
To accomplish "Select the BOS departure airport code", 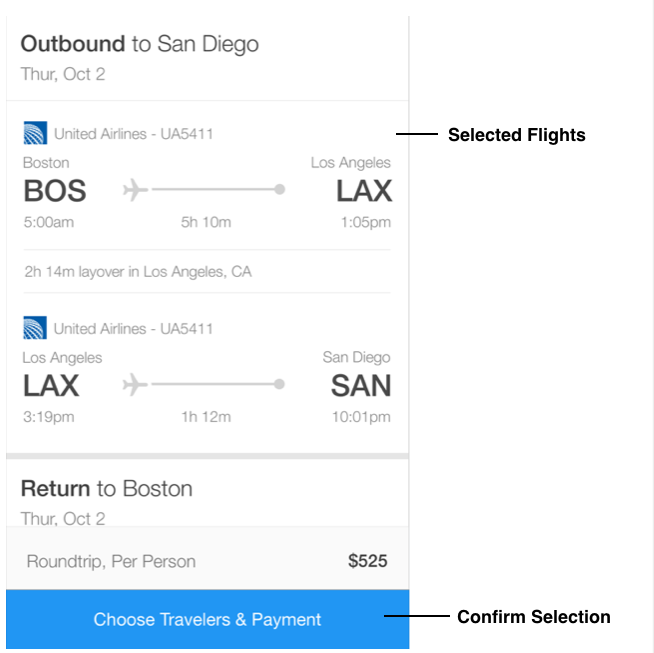I will 55,191.
